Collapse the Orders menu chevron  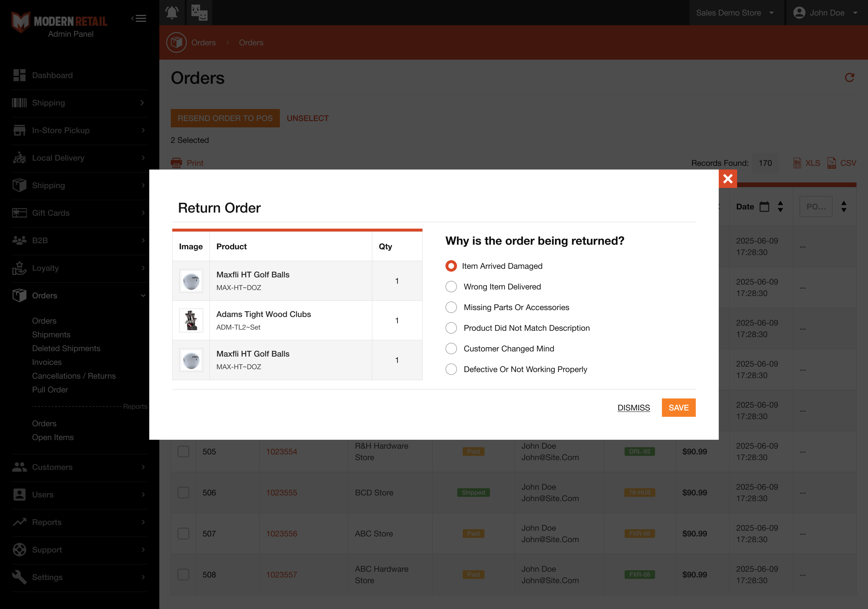pos(143,295)
